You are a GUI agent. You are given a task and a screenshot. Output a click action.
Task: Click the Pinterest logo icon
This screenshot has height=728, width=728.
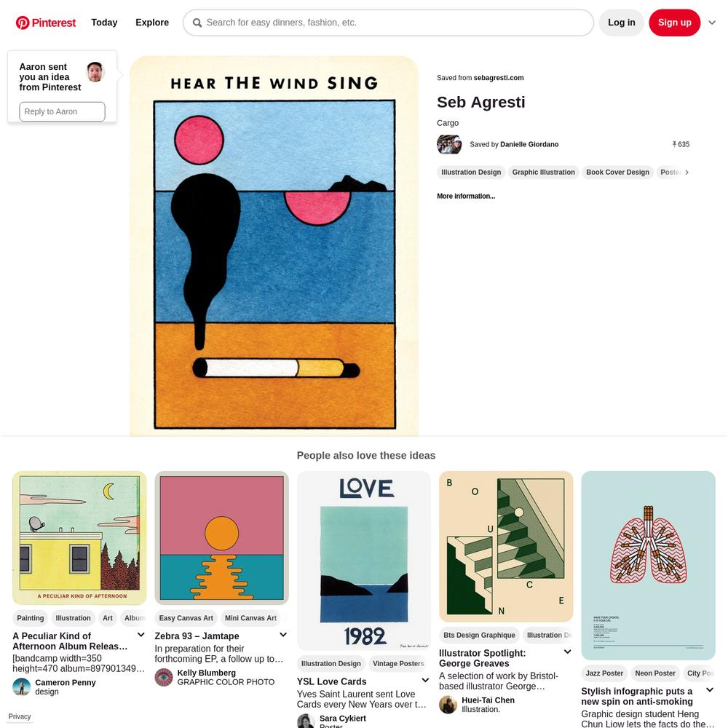(x=23, y=23)
